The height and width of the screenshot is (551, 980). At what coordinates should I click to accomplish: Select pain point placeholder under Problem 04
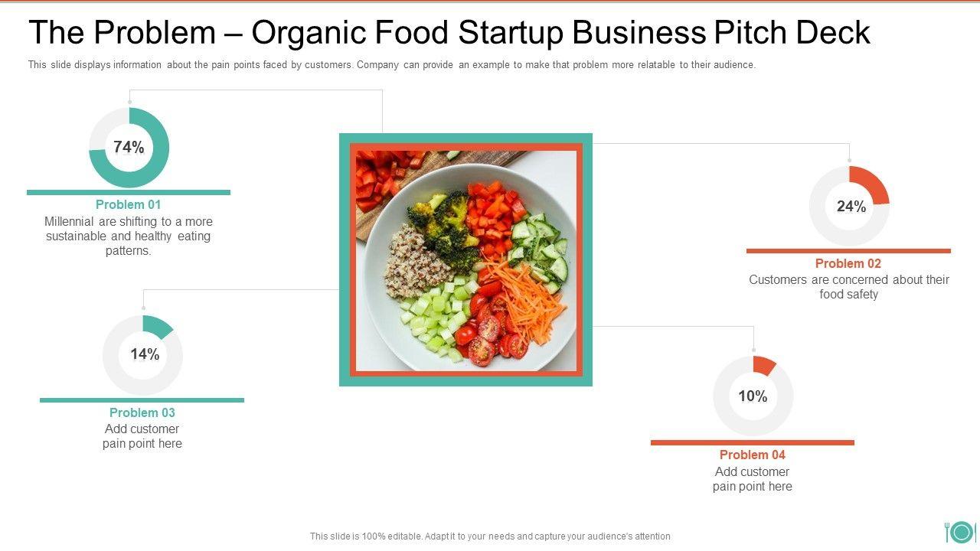753,479
